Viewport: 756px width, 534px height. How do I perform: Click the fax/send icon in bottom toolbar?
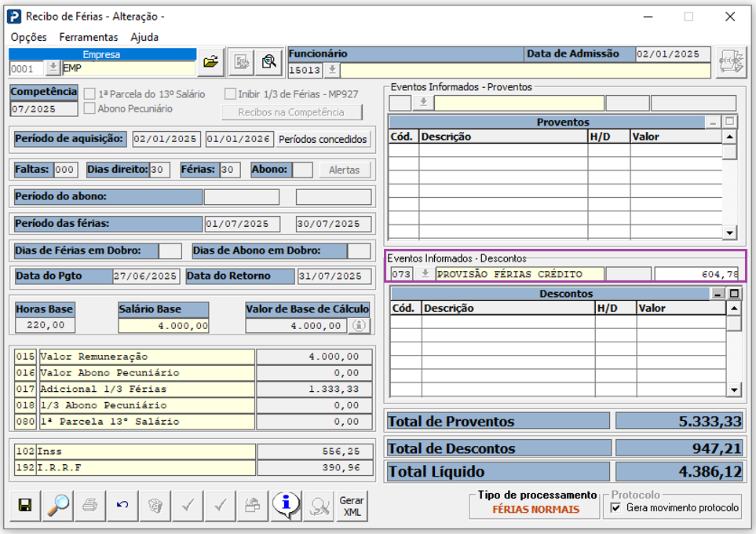coord(253,506)
